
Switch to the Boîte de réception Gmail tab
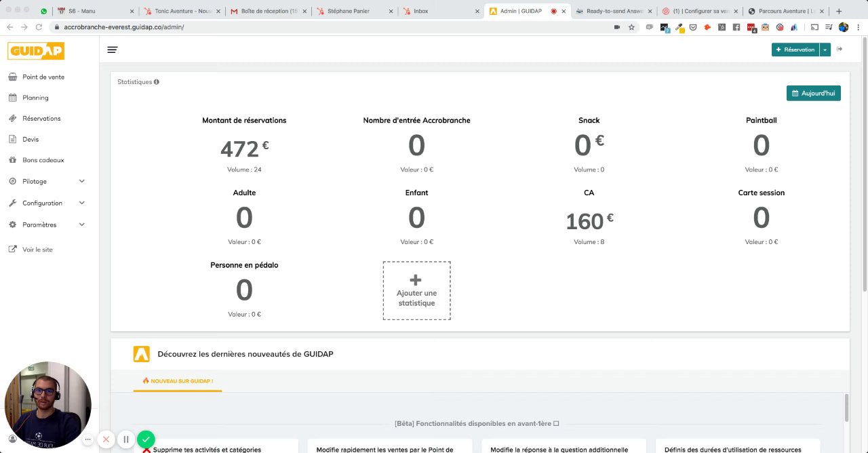point(269,12)
